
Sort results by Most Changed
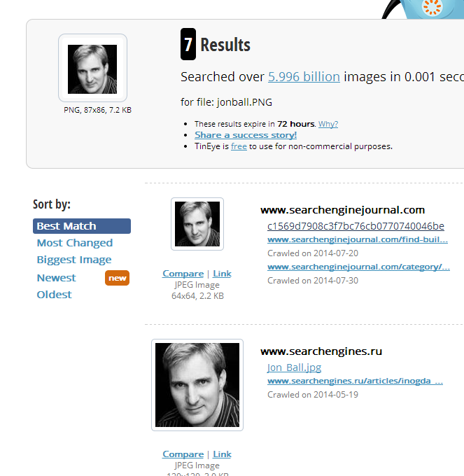click(x=75, y=243)
